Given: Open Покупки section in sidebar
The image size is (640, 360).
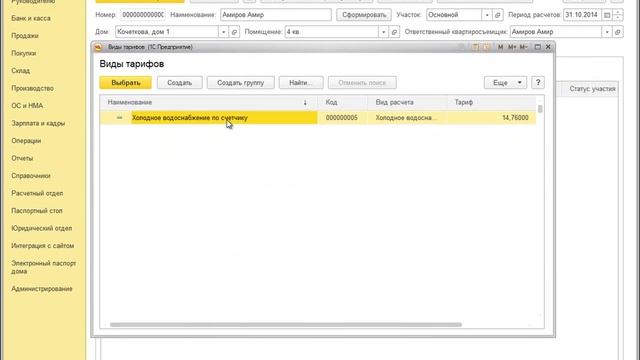Looking at the screenshot, I should [24, 53].
